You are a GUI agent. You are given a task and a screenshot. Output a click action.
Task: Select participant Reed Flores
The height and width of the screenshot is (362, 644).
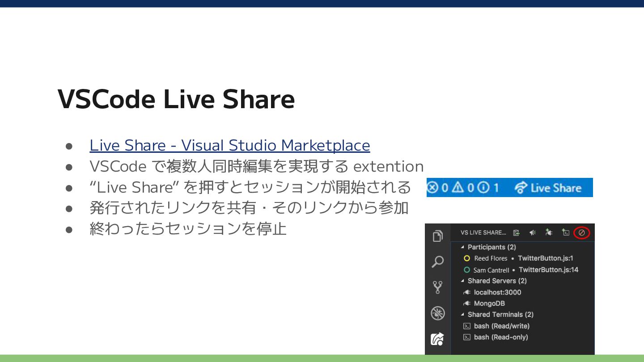[x=518, y=258]
